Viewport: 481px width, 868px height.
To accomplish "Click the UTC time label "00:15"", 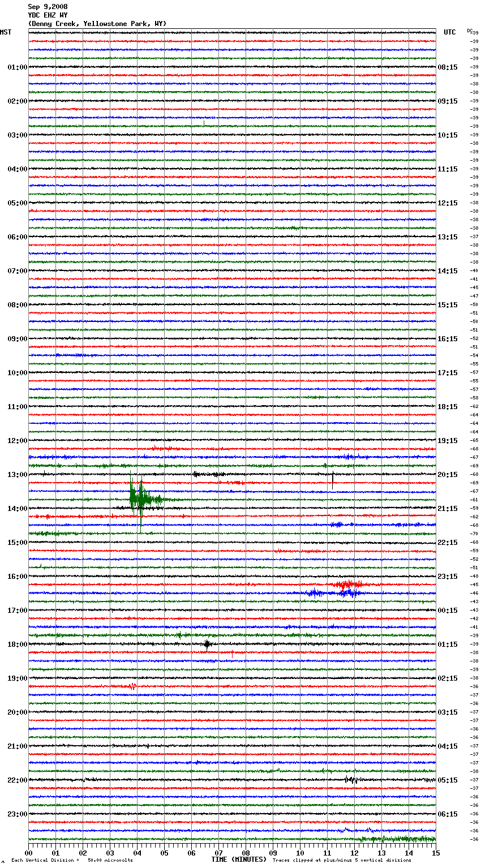I will click(448, 611).
